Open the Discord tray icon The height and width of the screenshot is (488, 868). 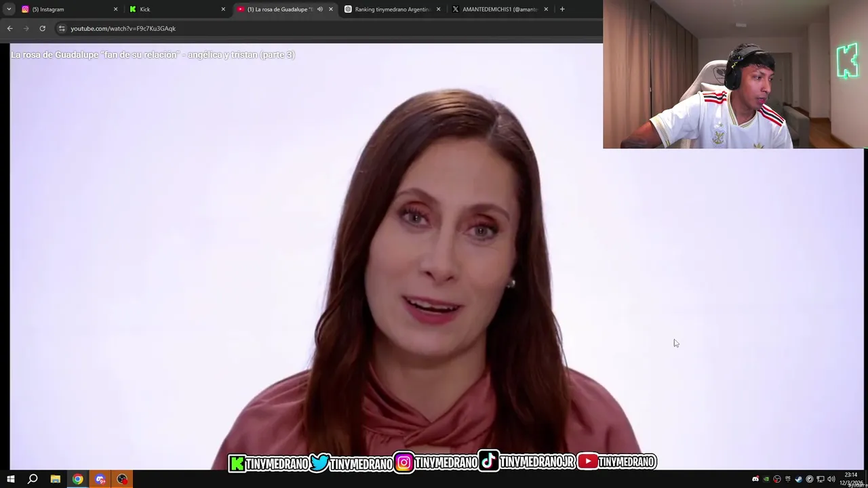(x=755, y=479)
